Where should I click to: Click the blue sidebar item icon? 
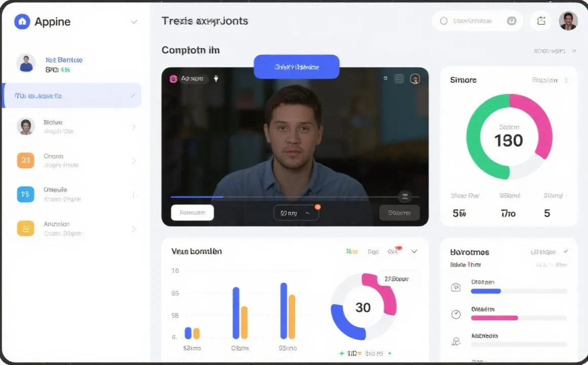tap(25, 194)
